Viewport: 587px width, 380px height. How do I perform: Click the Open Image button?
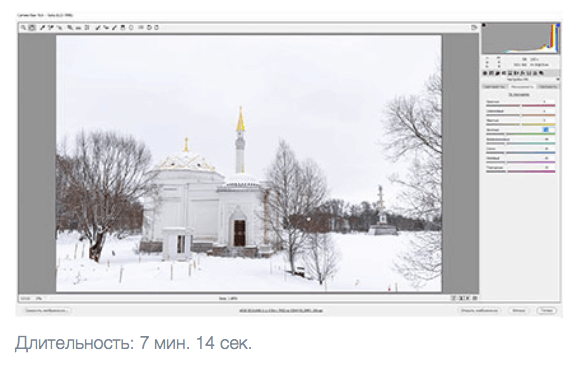479,310
